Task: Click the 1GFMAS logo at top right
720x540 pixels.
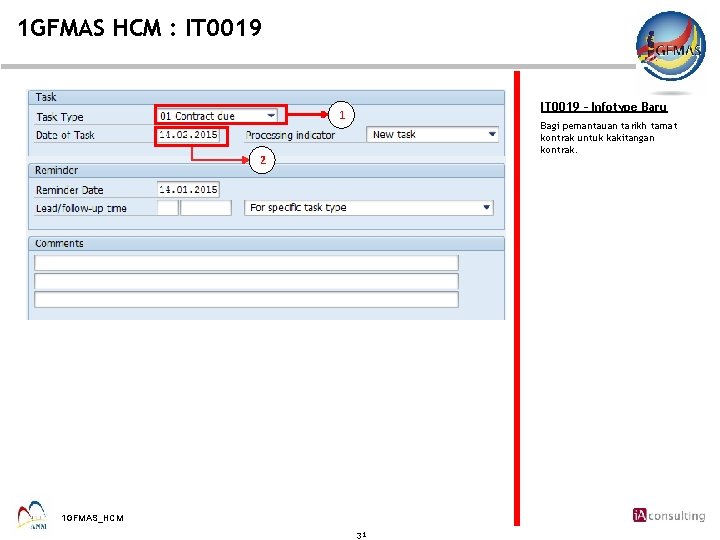Action: [x=670, y=46]
